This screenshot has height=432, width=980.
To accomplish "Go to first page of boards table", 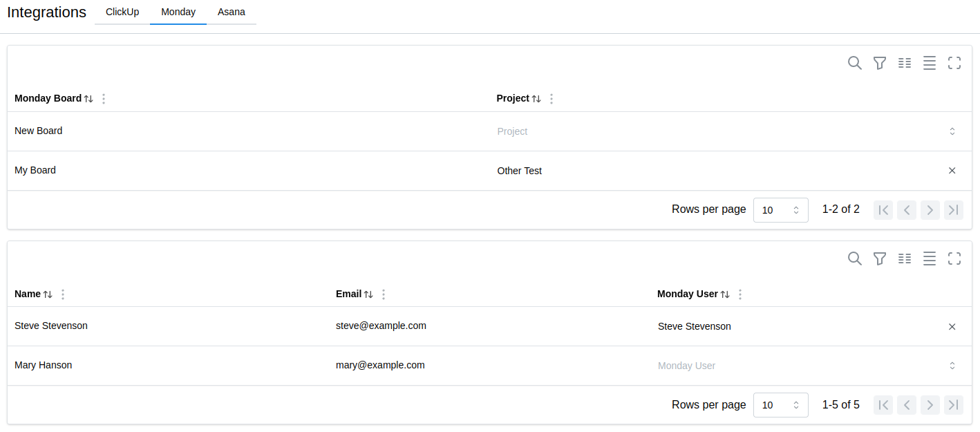I will tap(883, 210).
